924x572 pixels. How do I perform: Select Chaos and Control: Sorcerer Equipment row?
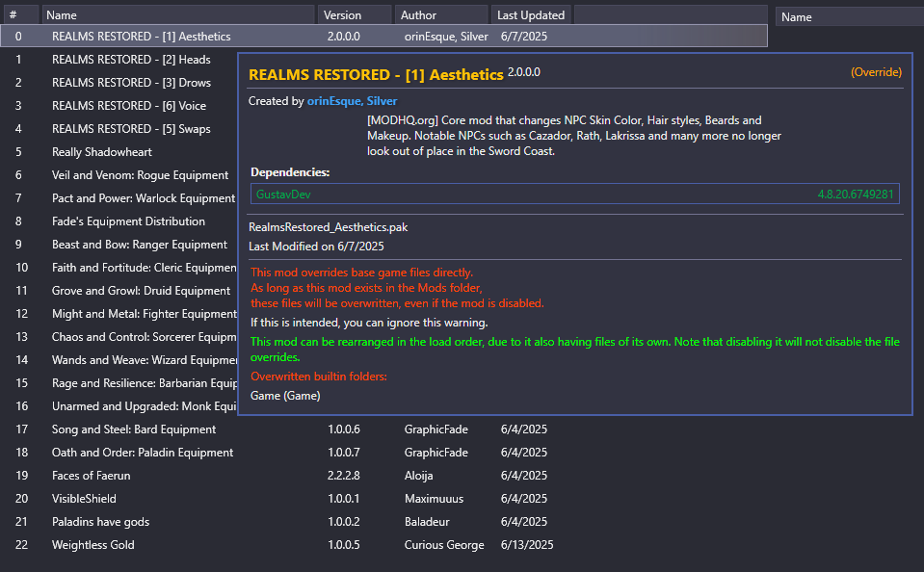145,336
